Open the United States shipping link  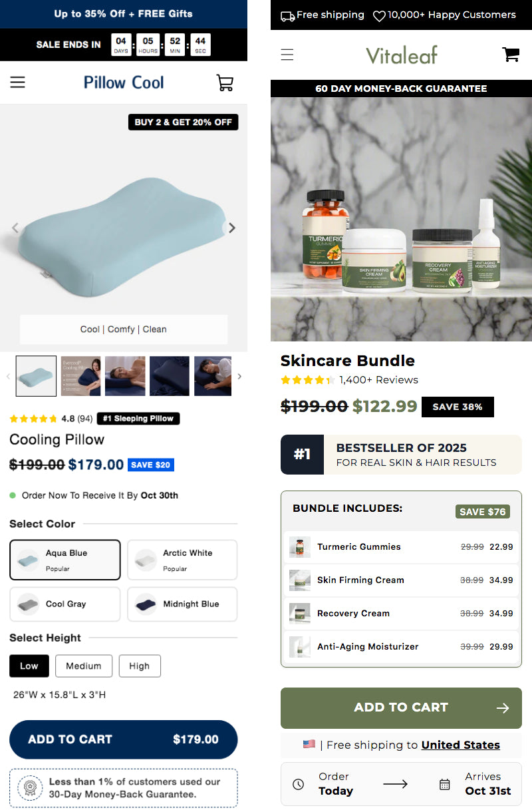461,745
